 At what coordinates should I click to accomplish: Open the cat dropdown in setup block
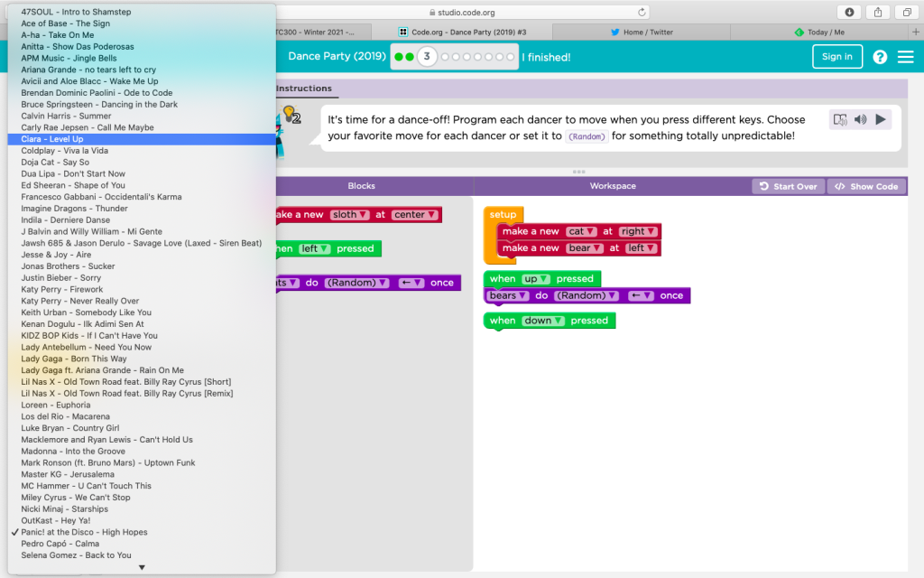(581, 231)
